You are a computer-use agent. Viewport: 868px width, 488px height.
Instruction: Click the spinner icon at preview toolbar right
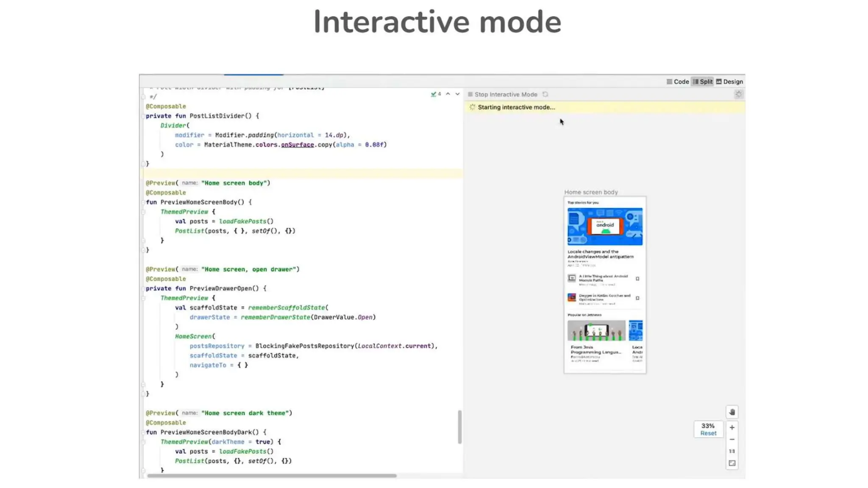[738, 94]
